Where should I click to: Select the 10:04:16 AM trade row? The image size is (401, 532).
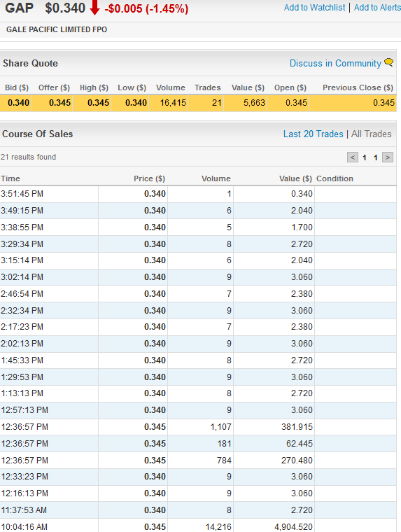(x=198, y=526)
